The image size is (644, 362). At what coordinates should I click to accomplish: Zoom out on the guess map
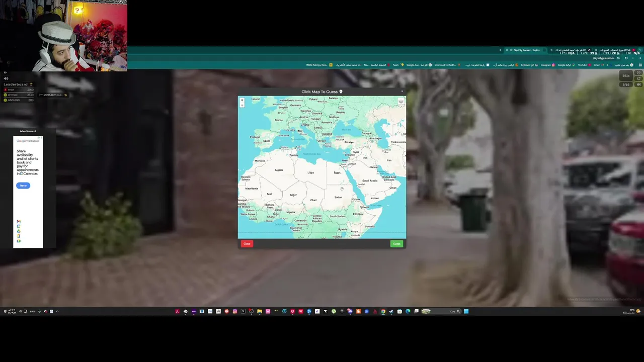pos(242,105)
